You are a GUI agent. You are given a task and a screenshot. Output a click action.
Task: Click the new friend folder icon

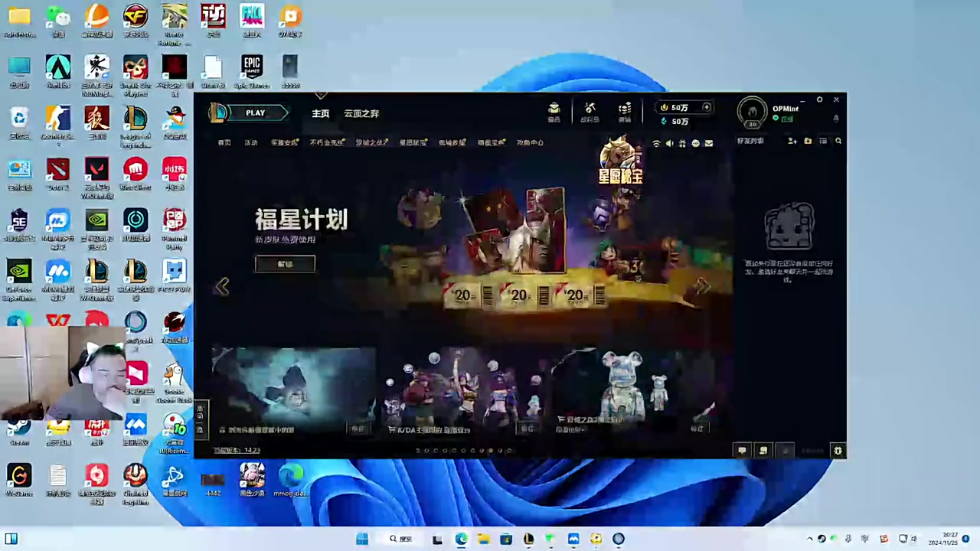808,142
